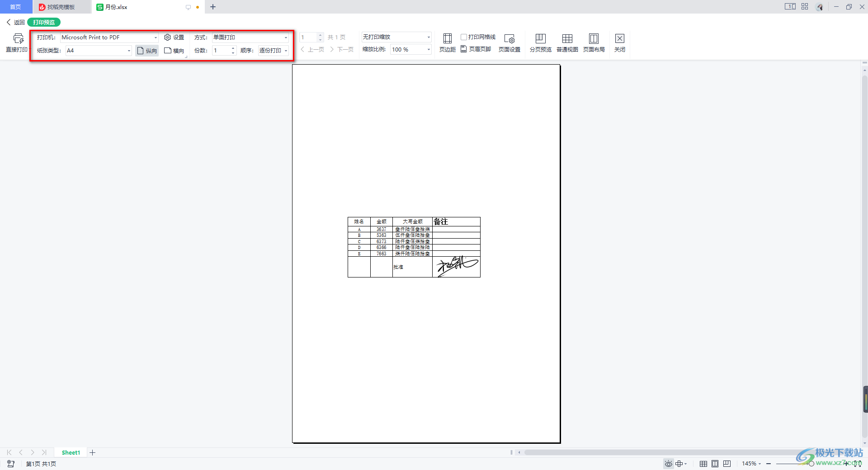
Task: Open the grid apps icon in the title bar
Action: (805, 7)
